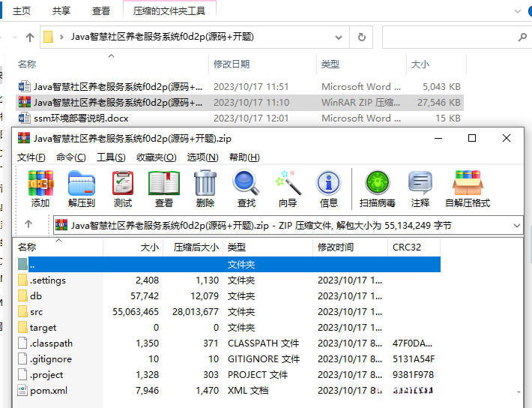Open the 收藏夹(O) menu
The image size is (532, 408).
(157, 157)
